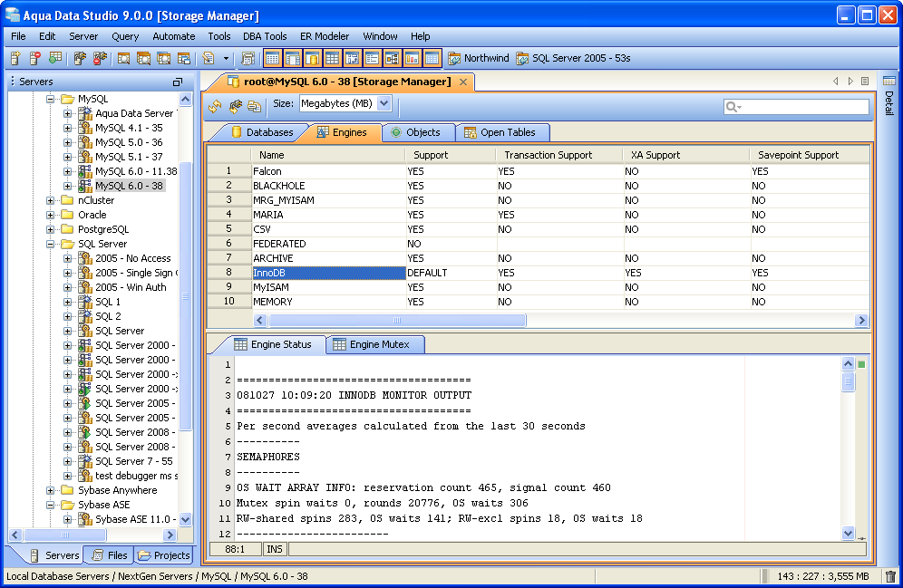Collapse the MySQL folder in server tree
Screen dimensions: 903x588
[52, 99]
